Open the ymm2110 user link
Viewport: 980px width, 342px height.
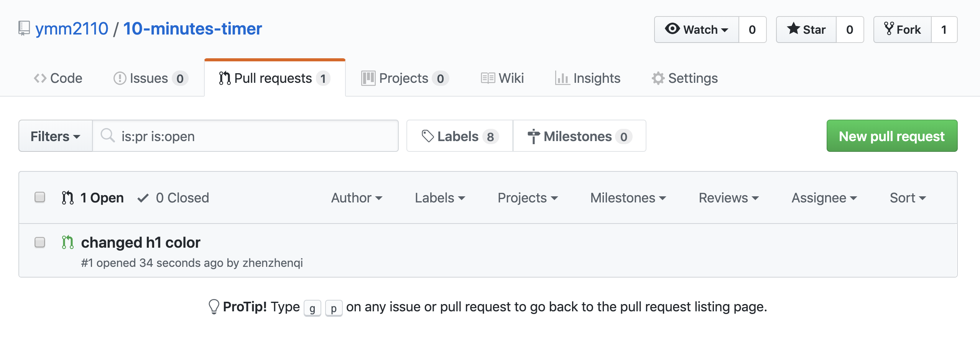coord(72,29)
